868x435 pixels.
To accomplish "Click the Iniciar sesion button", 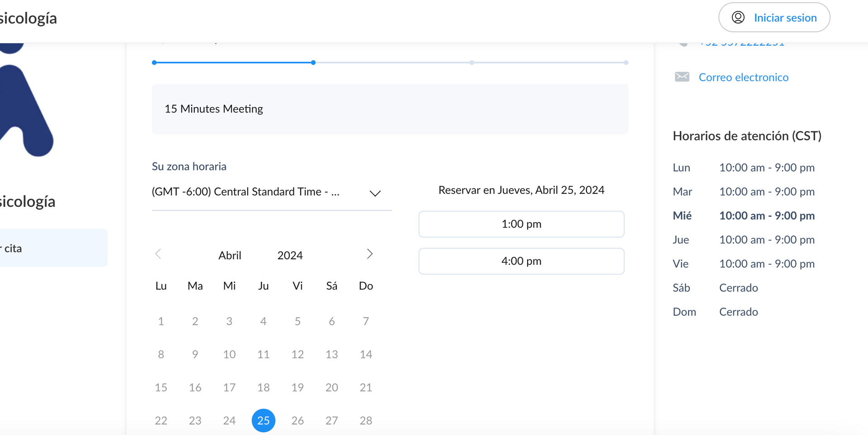I will click(x=774, y=17).
